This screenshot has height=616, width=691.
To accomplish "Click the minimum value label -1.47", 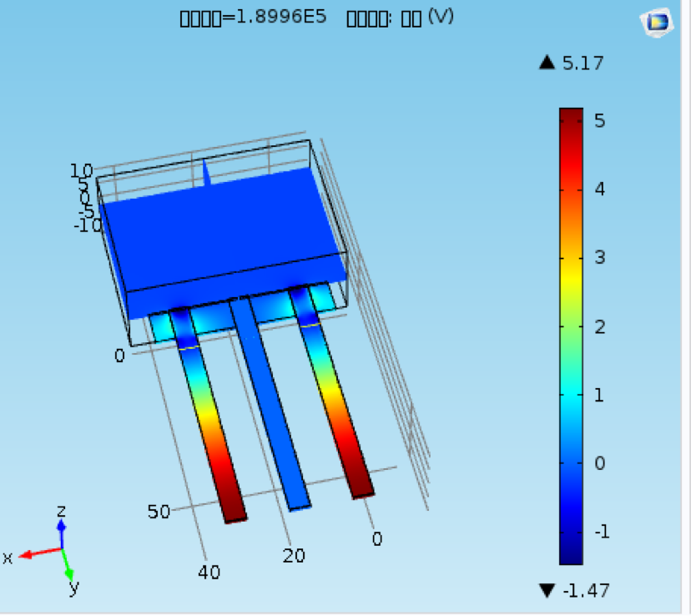I will click(586, 590).
